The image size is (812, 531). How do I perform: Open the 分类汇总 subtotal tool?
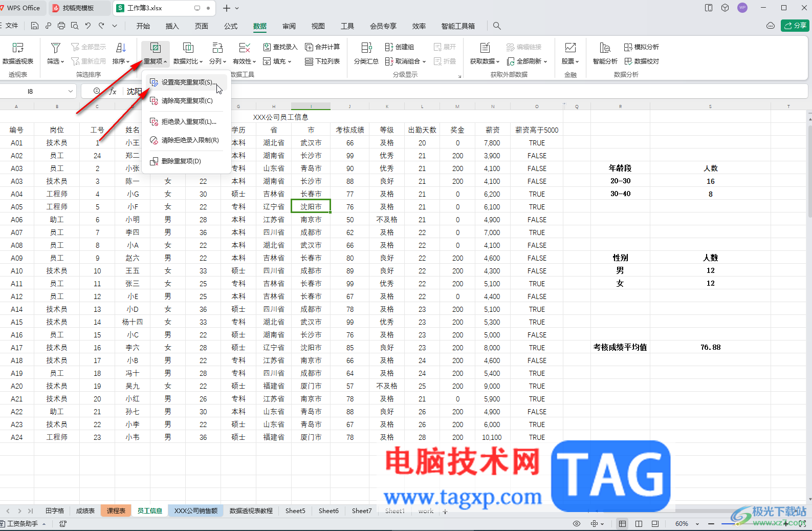(x=366, y=53)
